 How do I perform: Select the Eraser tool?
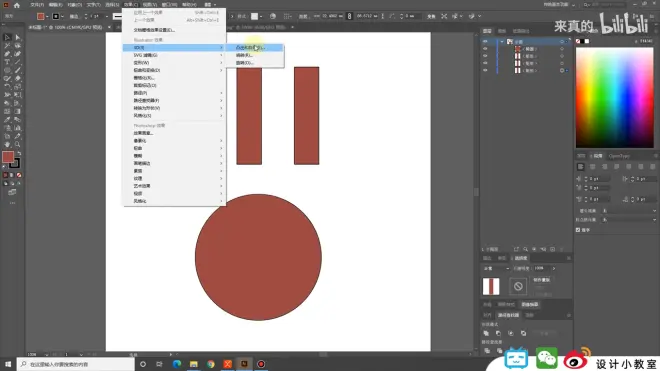click(x=17, y=78)
